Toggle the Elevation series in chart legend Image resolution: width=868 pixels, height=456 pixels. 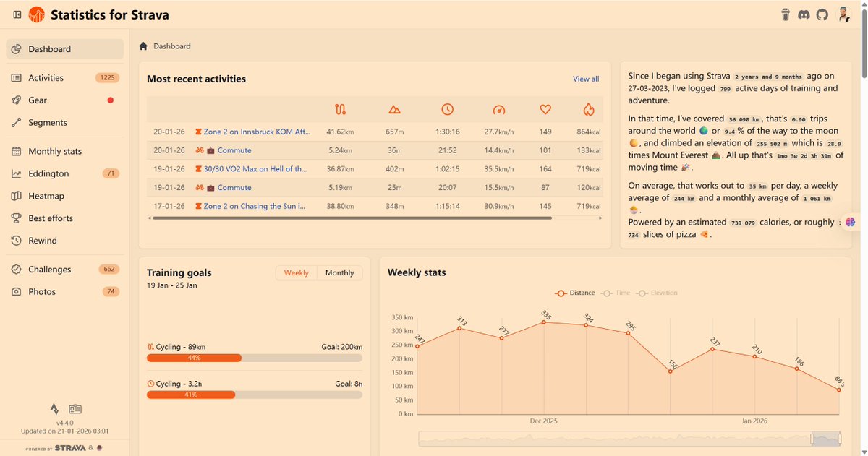click(657, 293)
